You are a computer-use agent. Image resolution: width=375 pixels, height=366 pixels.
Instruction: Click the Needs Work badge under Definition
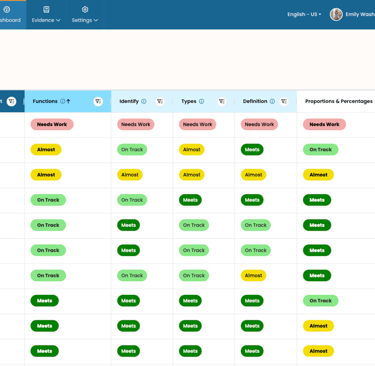tap(259, 124)
